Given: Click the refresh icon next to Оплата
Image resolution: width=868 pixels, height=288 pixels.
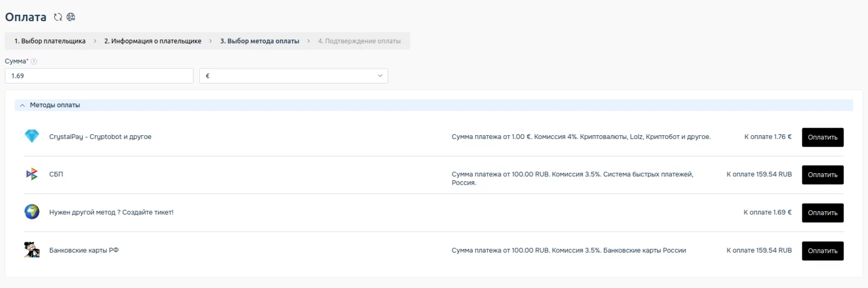Looking at the screenshot, I should [x=58, y=17].
